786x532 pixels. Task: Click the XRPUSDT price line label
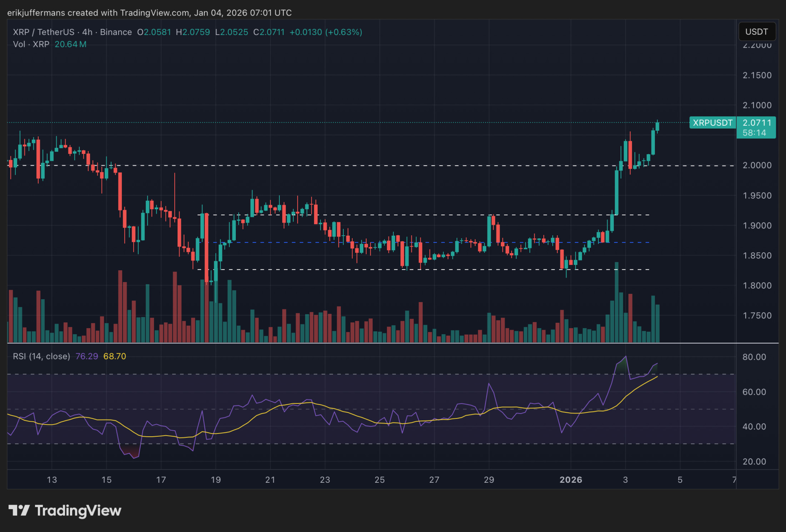712,123
